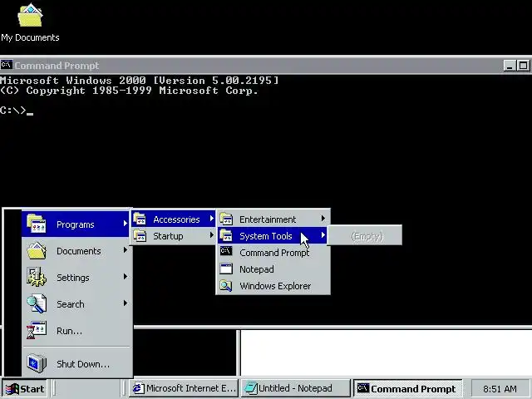This screenshot has width=532, height=399.
Task: Select Startup in the Programs submenu
Action: 174,236
